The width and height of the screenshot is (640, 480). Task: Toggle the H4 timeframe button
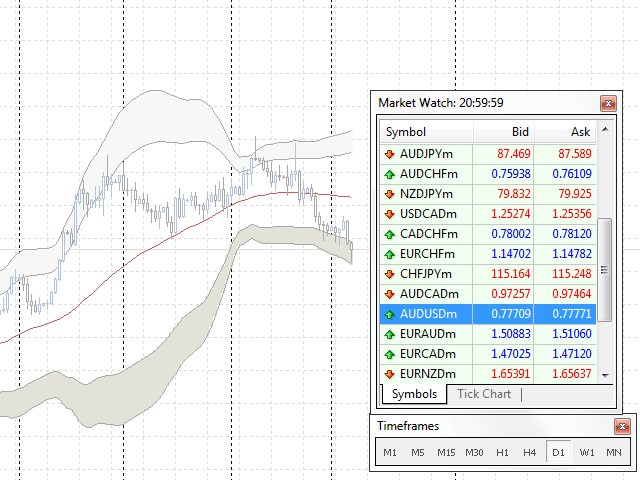[530, 453]
